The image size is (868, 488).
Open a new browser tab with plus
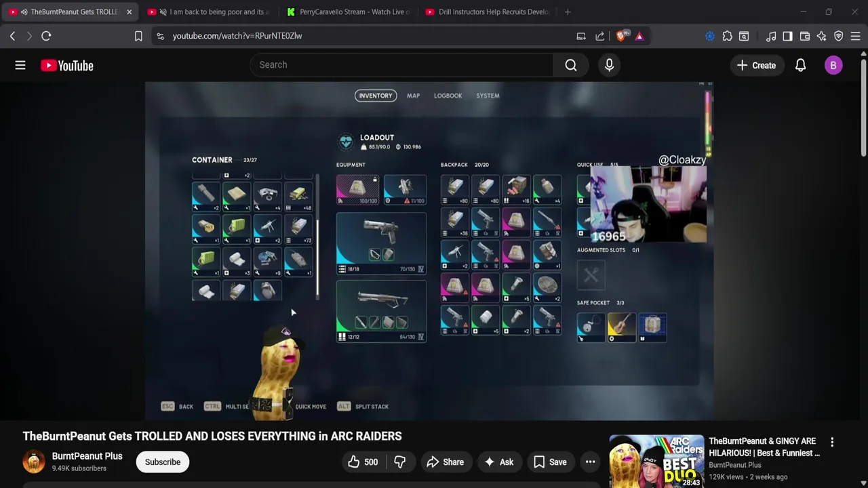568,12
